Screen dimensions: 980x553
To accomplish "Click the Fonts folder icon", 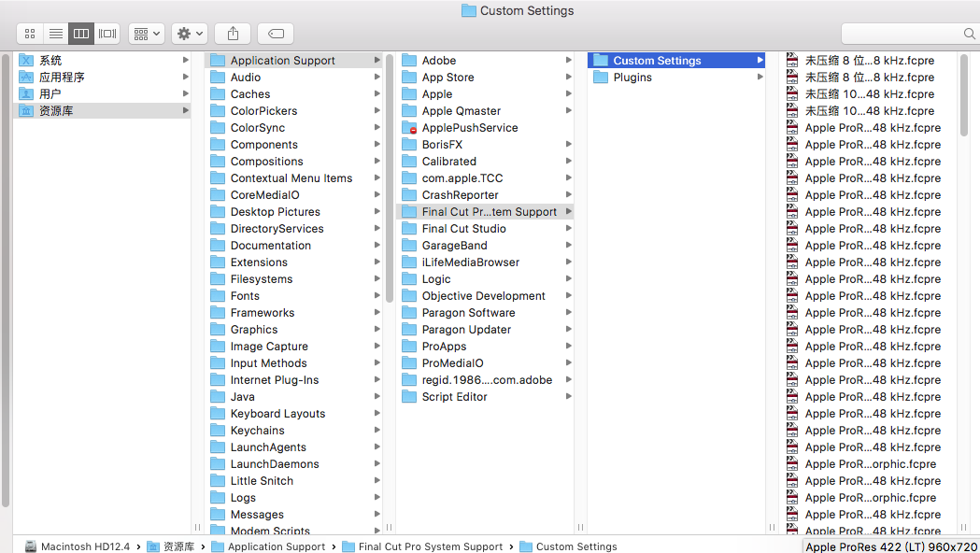I will point(218,296).
